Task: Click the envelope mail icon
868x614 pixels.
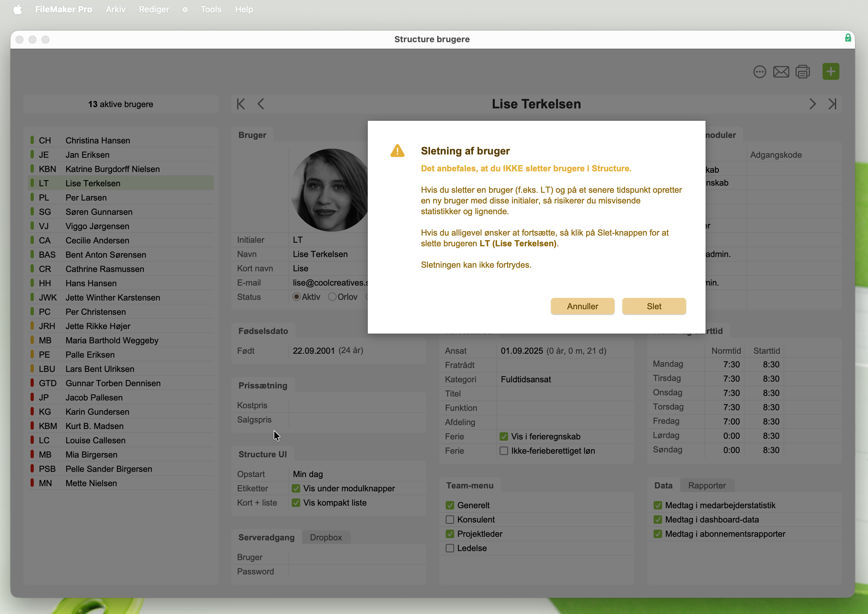Action: click(x=781, y=71)
